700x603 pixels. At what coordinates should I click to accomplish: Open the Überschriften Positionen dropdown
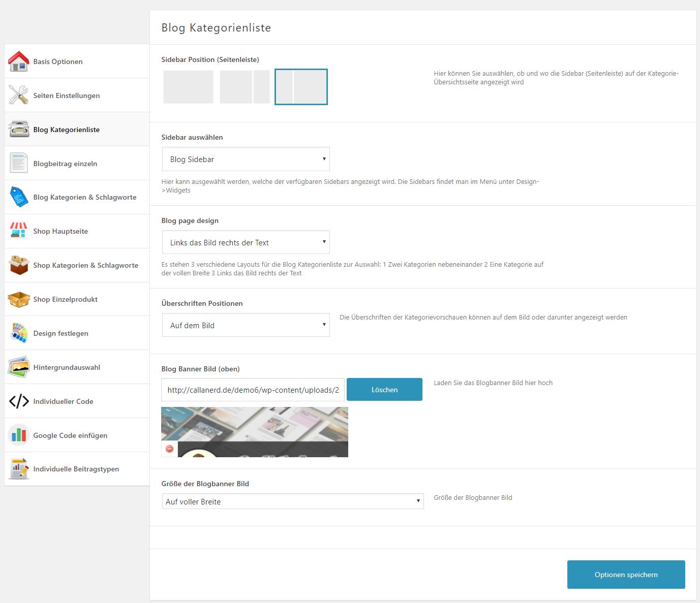click(246, 325)
